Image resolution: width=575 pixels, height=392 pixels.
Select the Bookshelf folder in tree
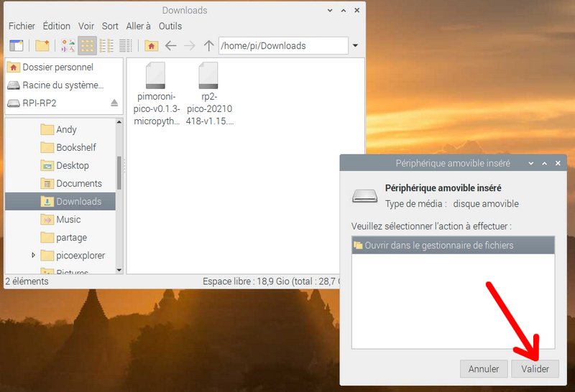pos(60,147)
